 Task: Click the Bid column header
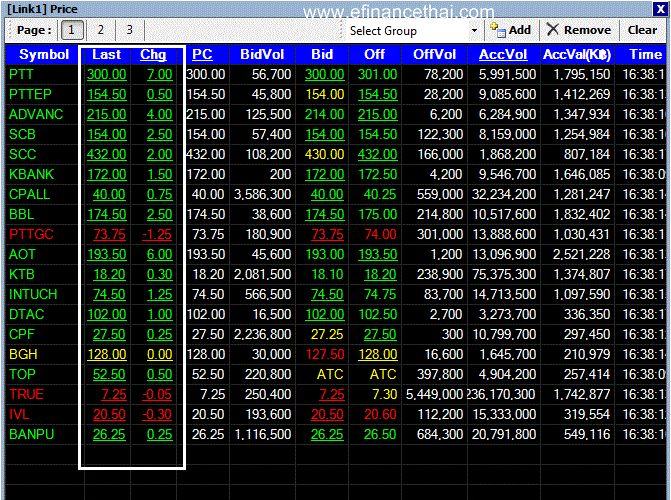tap(322, 54)
